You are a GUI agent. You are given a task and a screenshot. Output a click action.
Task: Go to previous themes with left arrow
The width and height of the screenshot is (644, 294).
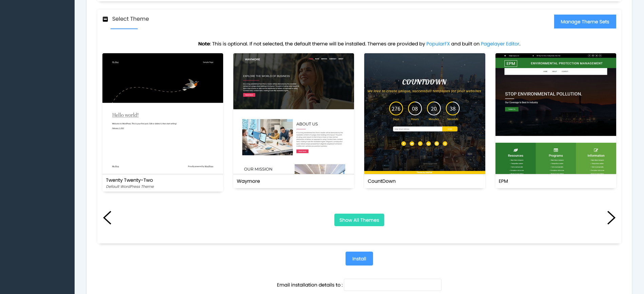tap(107, 218)
